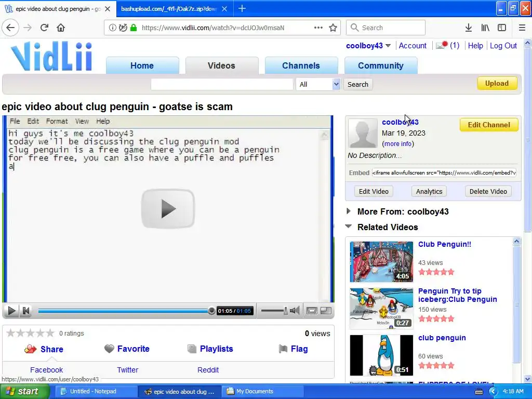Play the video from the control bar

click(x=11, y=311)
